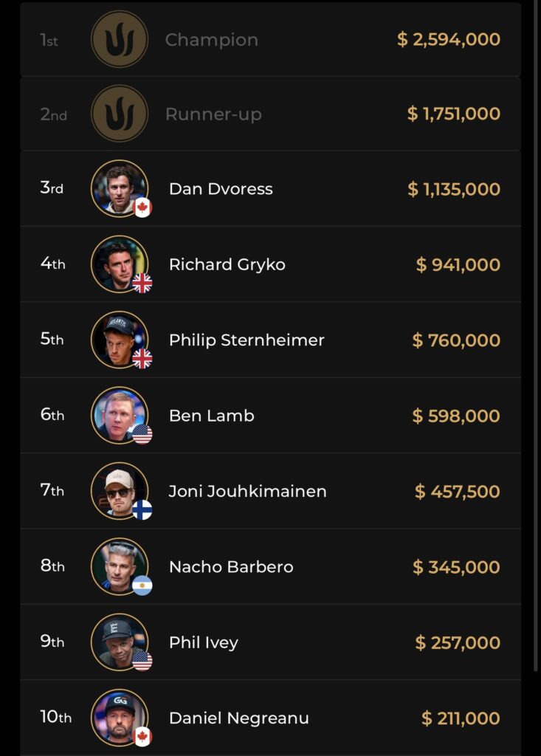Click the Nacho Barbero name link
541x756 pixels.
pyautogui.click(x=231, y=567)
